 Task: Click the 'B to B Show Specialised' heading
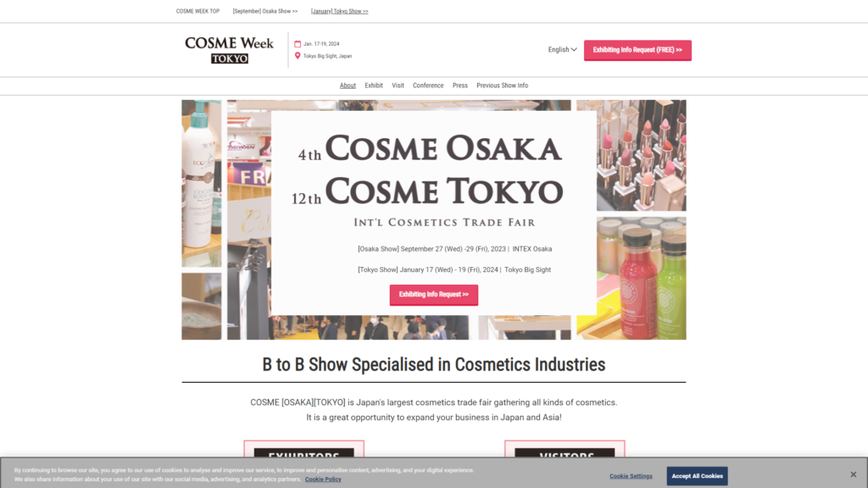point(434,364)
